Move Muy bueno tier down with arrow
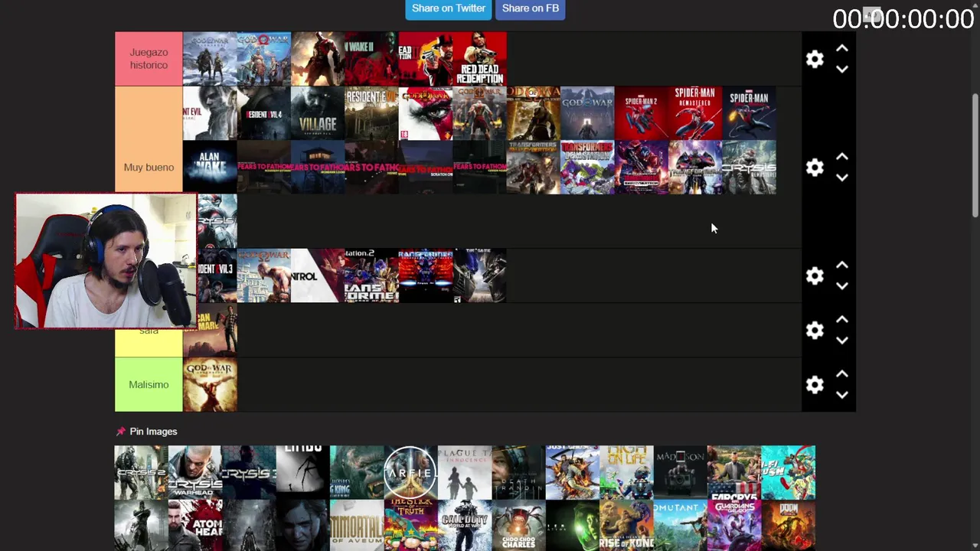This screenshot has height=551, width=980. tap(842, 178)
